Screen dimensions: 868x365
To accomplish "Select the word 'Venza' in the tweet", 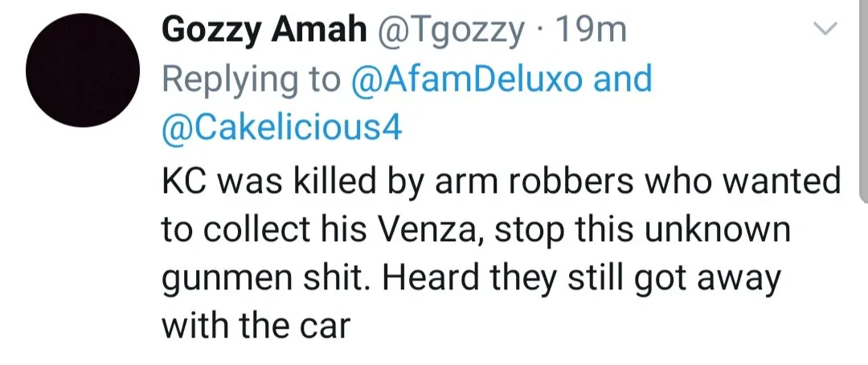I will 418,232.
